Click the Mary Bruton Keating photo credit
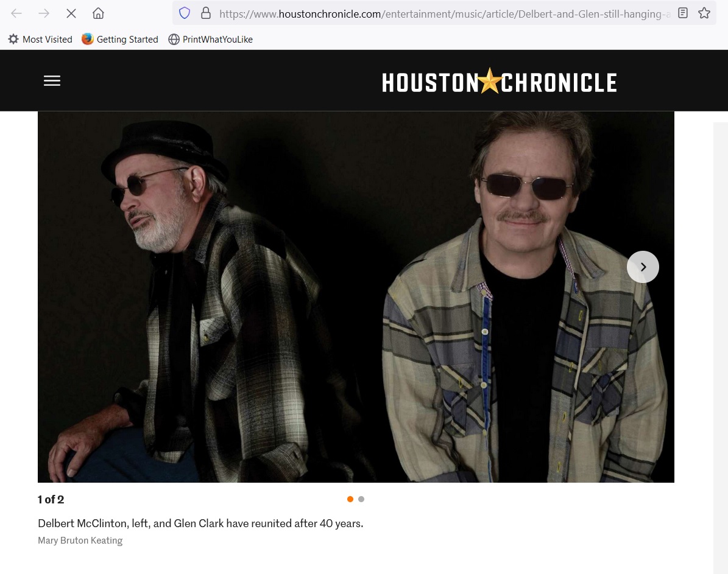The width and height of the screenshot is (728, 574). point(80,541)
